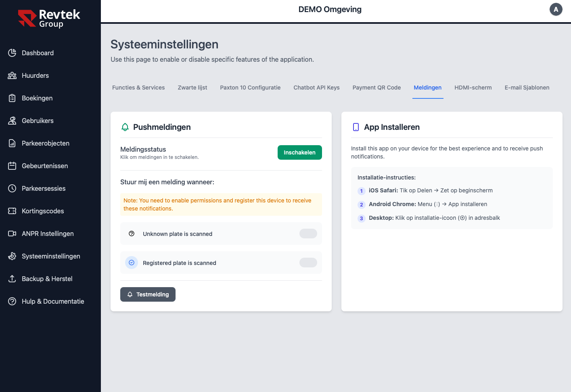Viewport: 571px width, 392px height.
Task: Open ANPR Instellingen via the camera icon
Action: pos(12,234)
